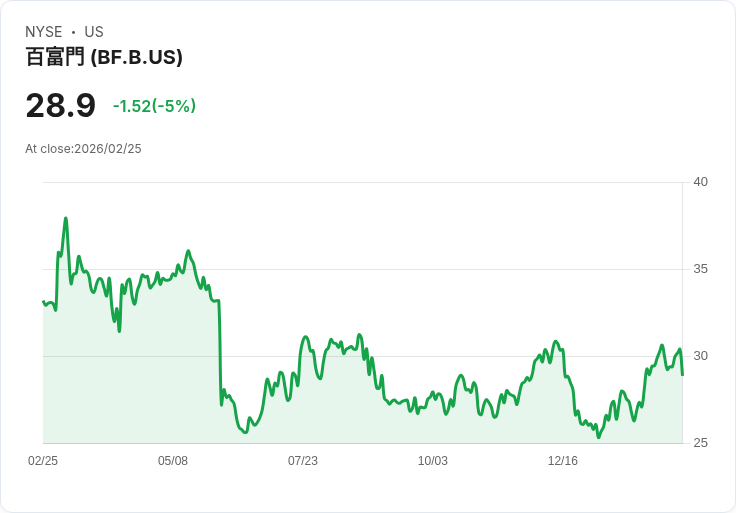
Task: Click the US market label
Action: (94, 32)
